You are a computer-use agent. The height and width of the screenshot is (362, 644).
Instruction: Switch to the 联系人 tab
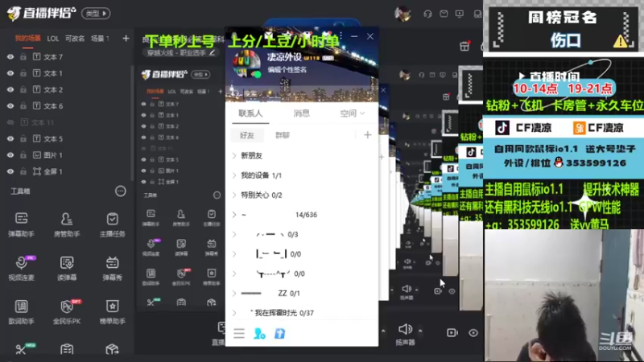[x=250, y=113]
